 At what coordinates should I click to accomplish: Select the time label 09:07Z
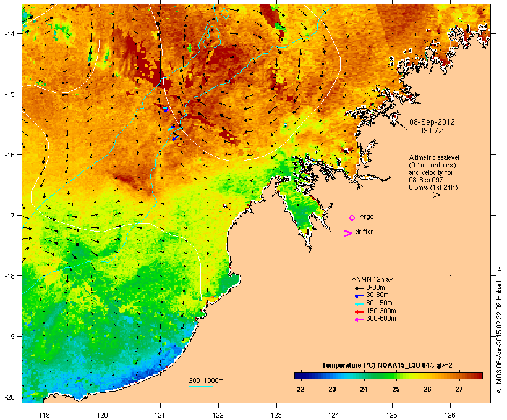(432, 131)
